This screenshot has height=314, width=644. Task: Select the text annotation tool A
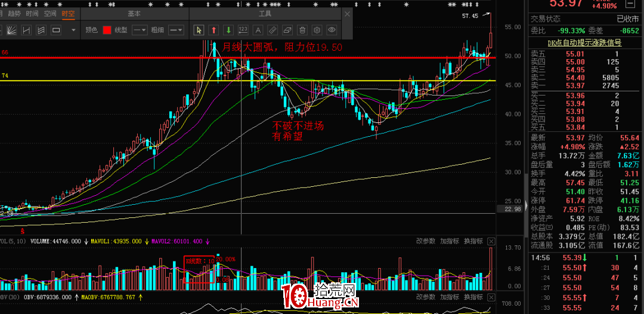tap(258, 30)
